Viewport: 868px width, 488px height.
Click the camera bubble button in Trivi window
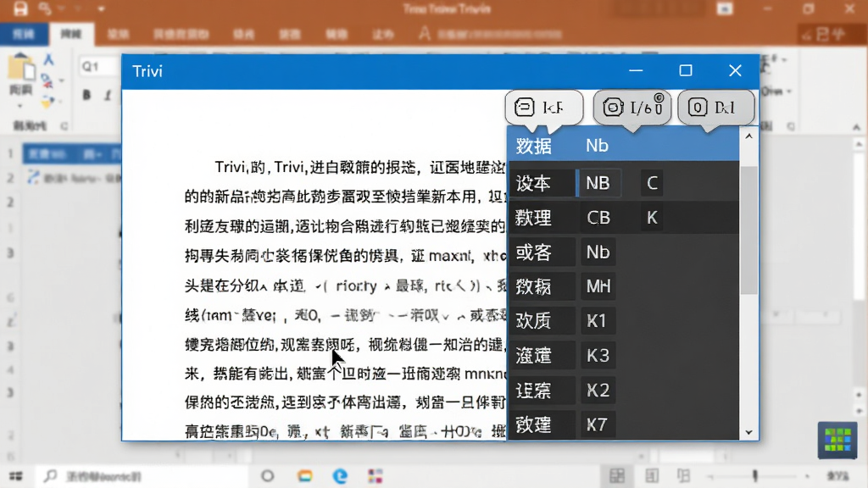pos(632,108)
